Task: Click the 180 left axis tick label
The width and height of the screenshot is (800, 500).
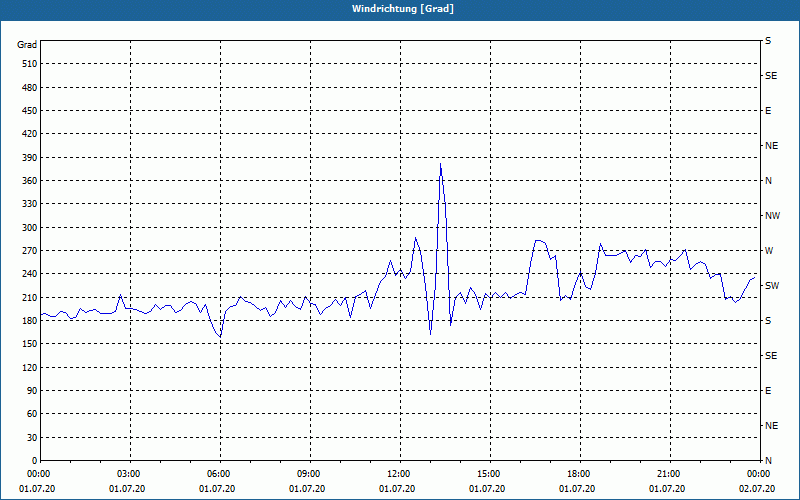Action: (x=30, y=321)
